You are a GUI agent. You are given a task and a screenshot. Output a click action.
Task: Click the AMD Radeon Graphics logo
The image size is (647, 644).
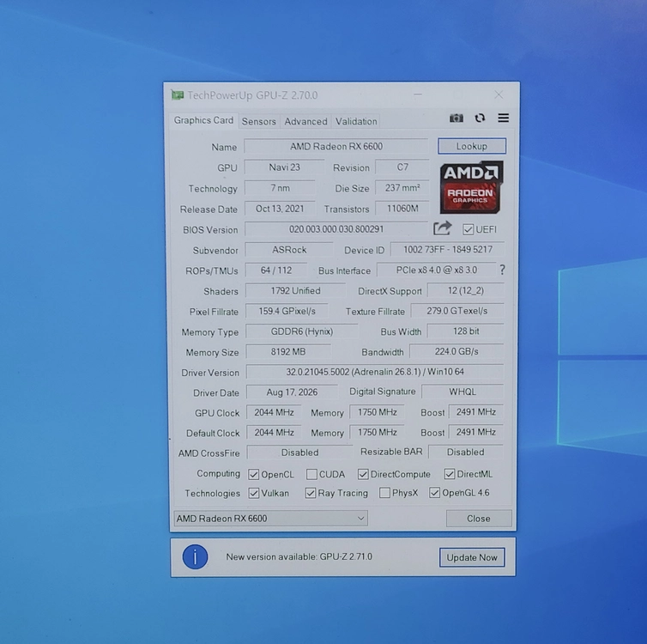(471, 187)
